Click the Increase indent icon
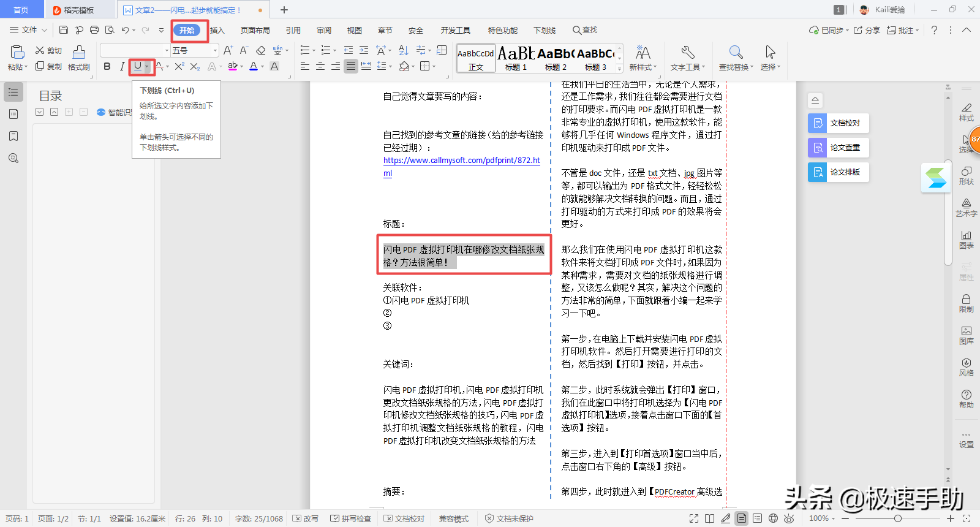The height and width of the screenshot is (527, 980). [364, 50]
